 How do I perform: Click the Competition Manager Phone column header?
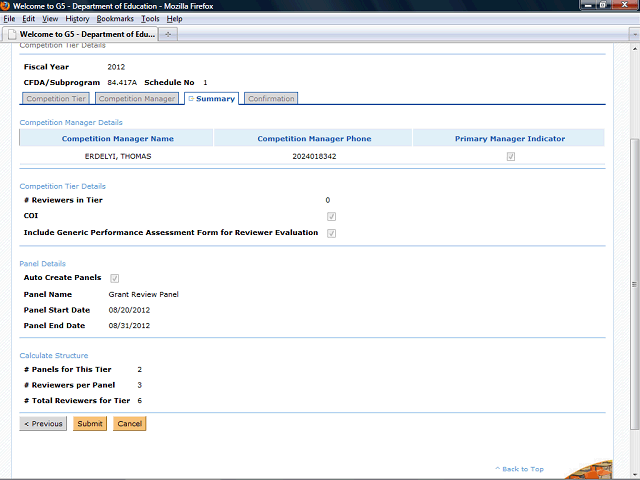(314, 138)
